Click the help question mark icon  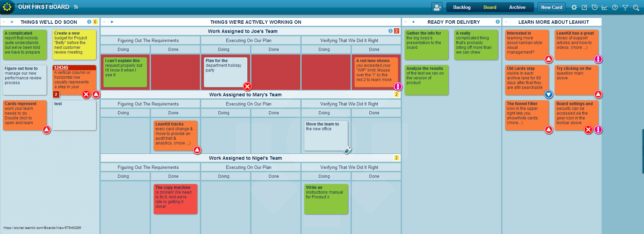615,7
